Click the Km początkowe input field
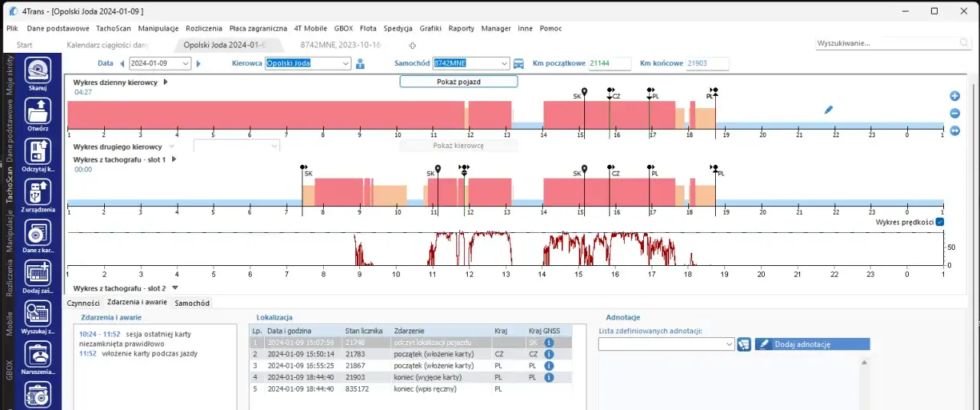Image resolution: width=980 pixels, height=410 pixels. [609, 64]
